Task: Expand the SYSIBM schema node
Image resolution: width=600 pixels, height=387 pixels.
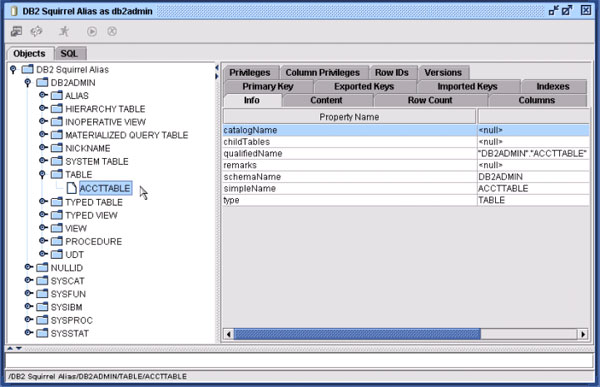Action: point(29,307)
